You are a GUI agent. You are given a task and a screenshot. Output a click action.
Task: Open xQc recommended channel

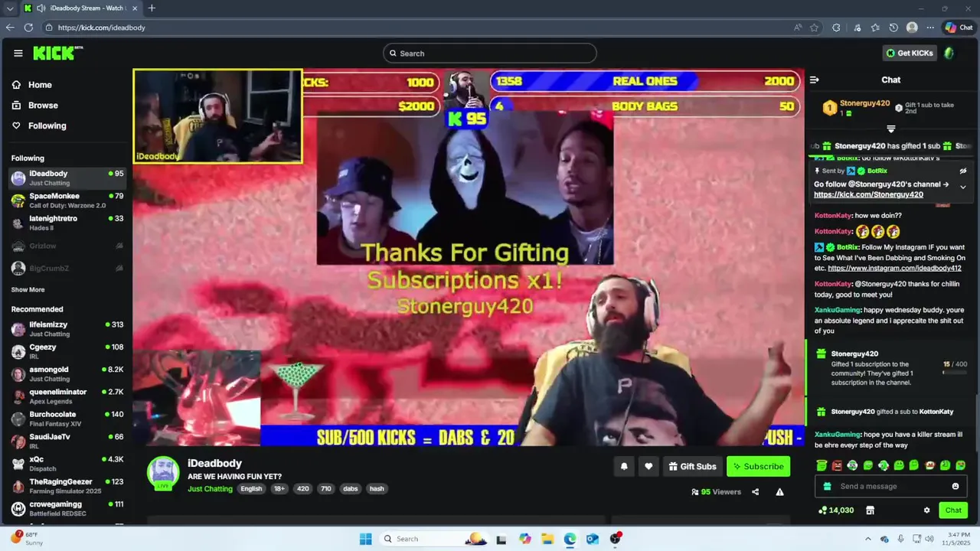(x=67, y=464)
